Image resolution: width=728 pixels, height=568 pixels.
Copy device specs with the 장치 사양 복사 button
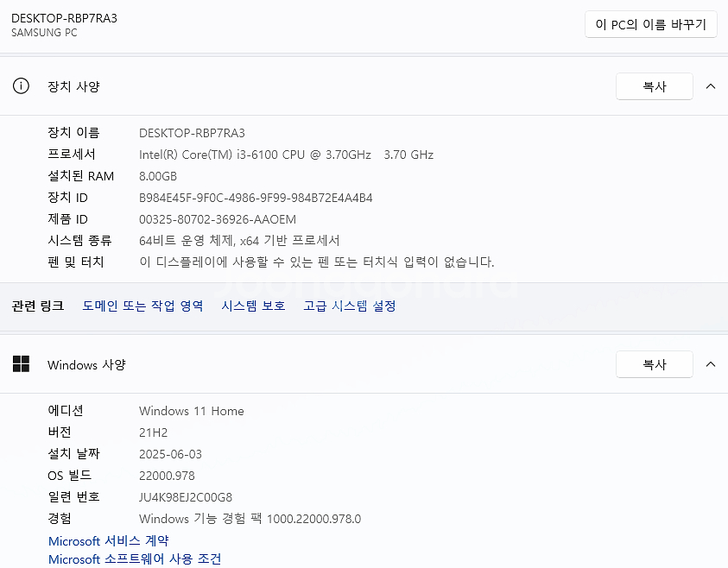tap(654, 86)
